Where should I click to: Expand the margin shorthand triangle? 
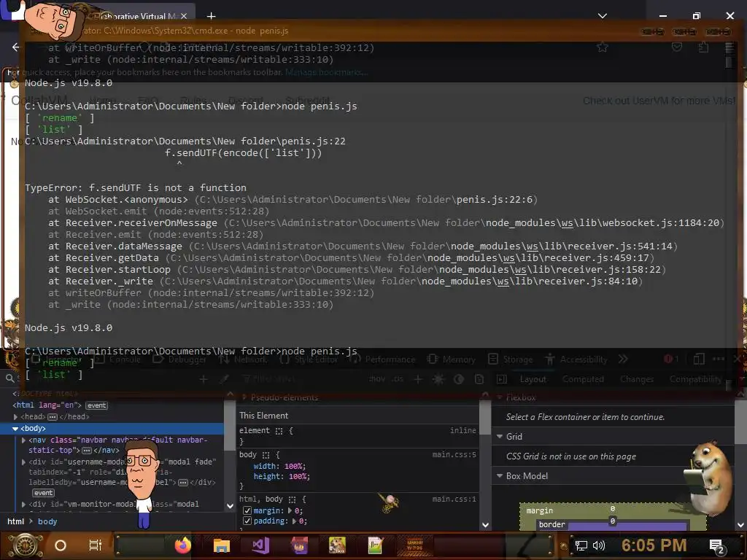point(290,510)
